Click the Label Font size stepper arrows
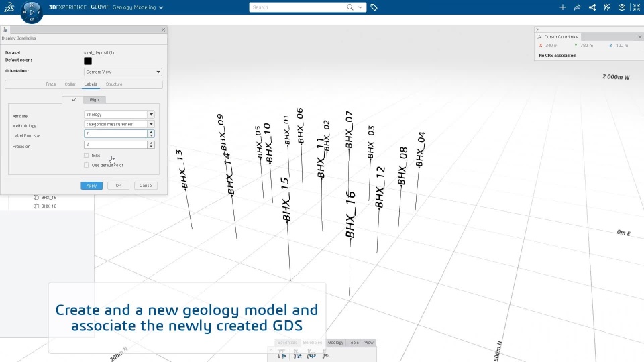 151,134
